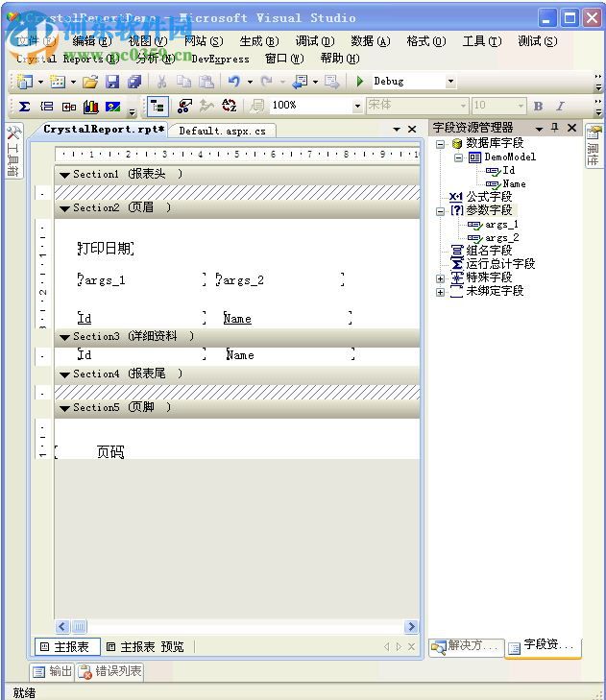606x700 pixels.
Task: Switch to the Default.aspx.cs tab
Action: point(223,131)
